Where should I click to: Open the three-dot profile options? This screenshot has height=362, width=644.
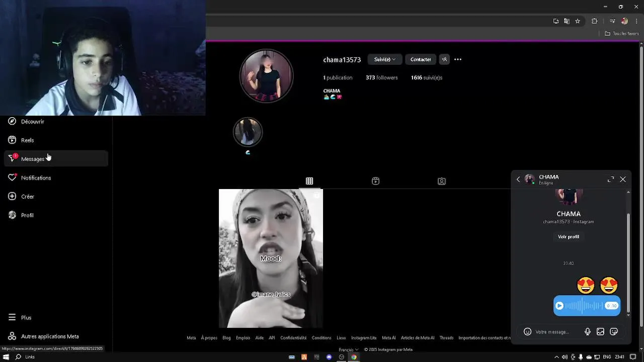pyautogui.click(x=458, y=59)
